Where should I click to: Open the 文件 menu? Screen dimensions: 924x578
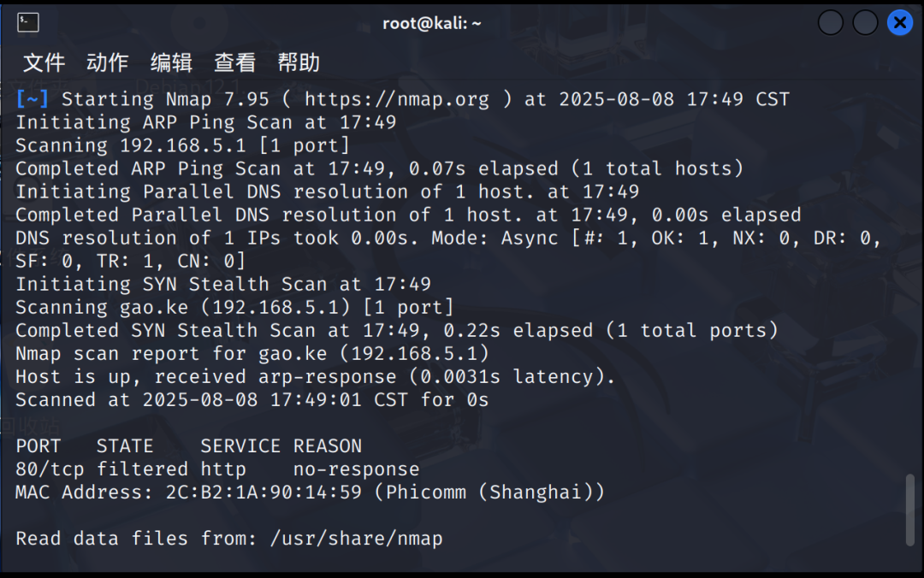pos(44,62)
